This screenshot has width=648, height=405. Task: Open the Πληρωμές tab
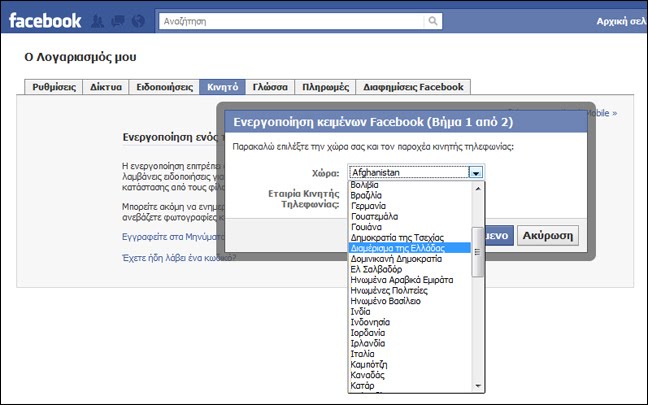[325, 87]
